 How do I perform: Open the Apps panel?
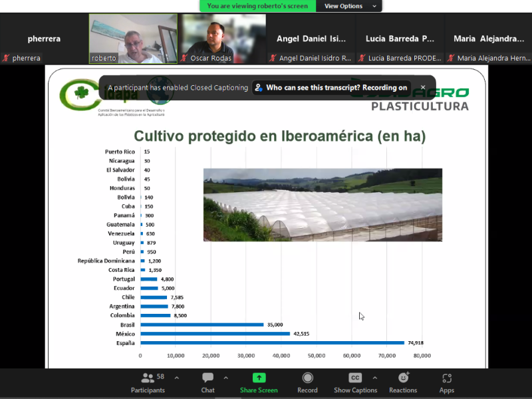(x=446, y=382)
